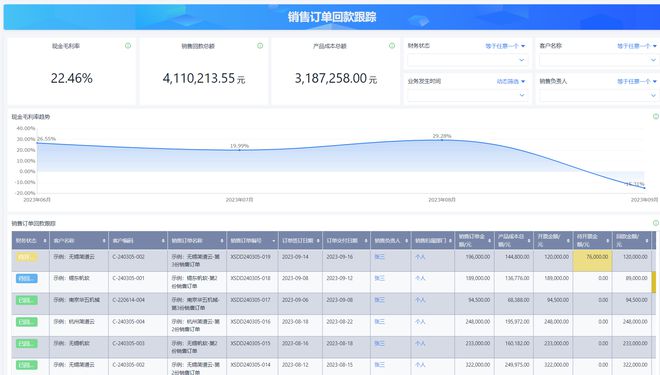Open 等于任意一个 operator dropdown for 财务状态 filter

505,46
